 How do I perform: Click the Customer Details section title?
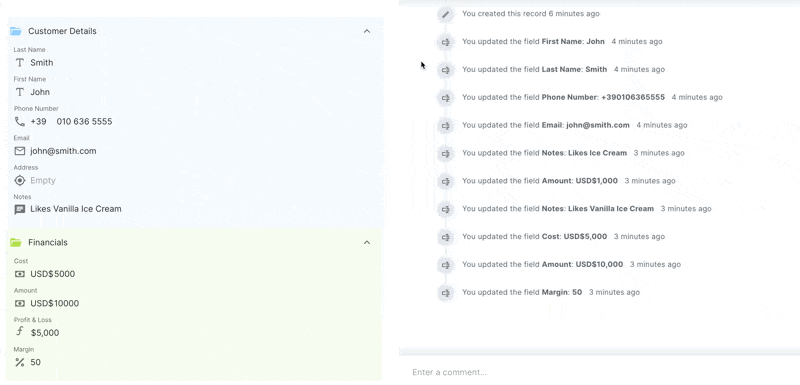pos(62,31)
